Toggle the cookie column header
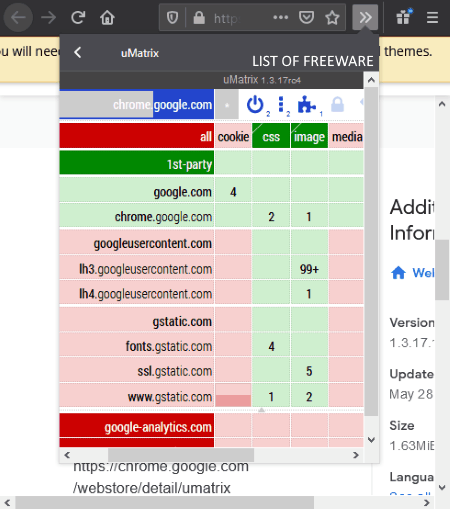The height and width of the screenshot is (509, 450). point(233,136)
